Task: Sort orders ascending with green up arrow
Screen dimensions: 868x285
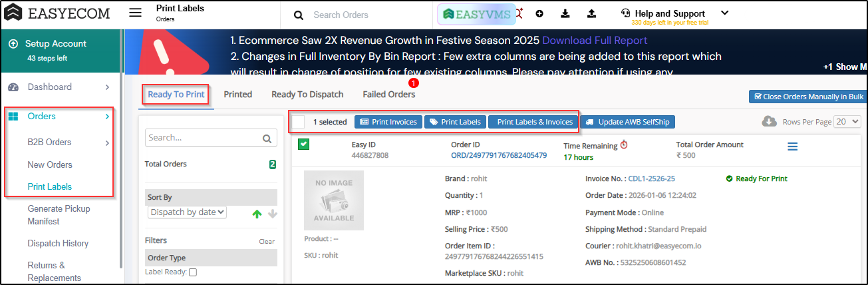Action: pyautogui.click(x=257, y=214)
